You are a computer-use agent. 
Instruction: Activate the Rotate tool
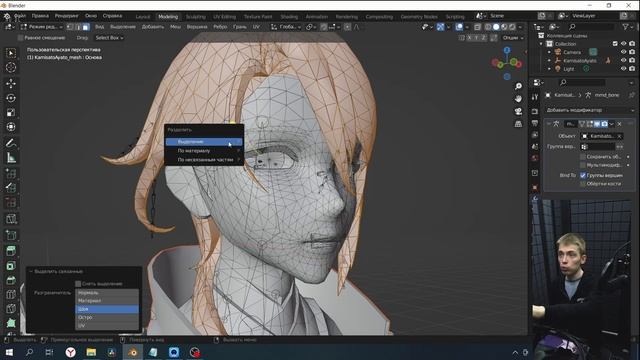[11, 98]
